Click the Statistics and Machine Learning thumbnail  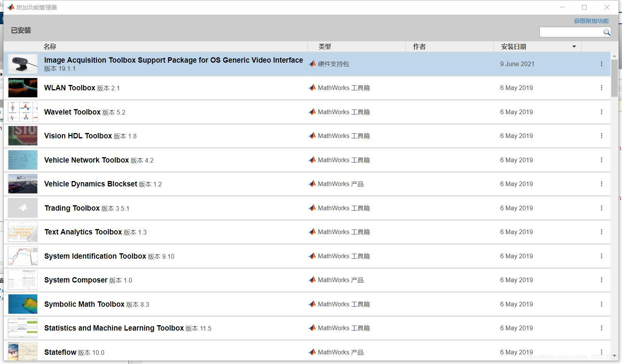pyautogui.click(x=23, y=328)
